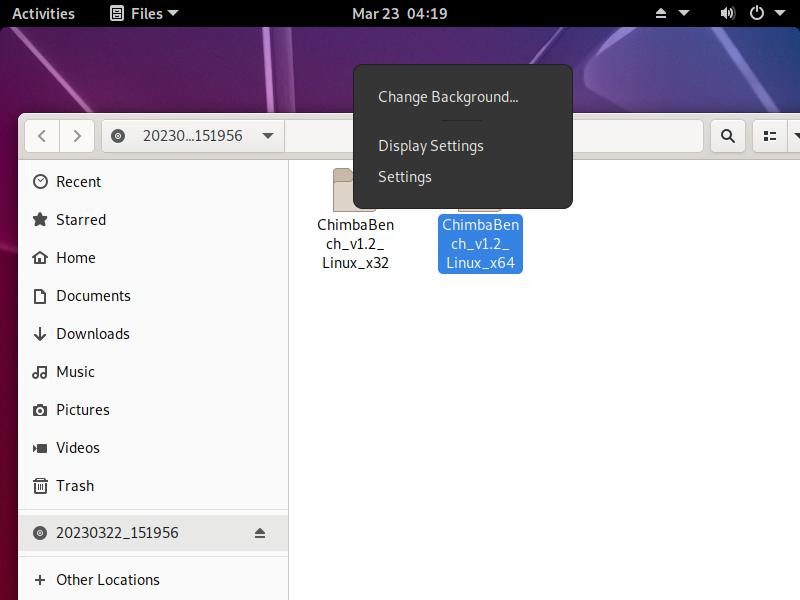Open the search magnifier in Files
The width and height of the screenshot is (800, 600).
728,136
